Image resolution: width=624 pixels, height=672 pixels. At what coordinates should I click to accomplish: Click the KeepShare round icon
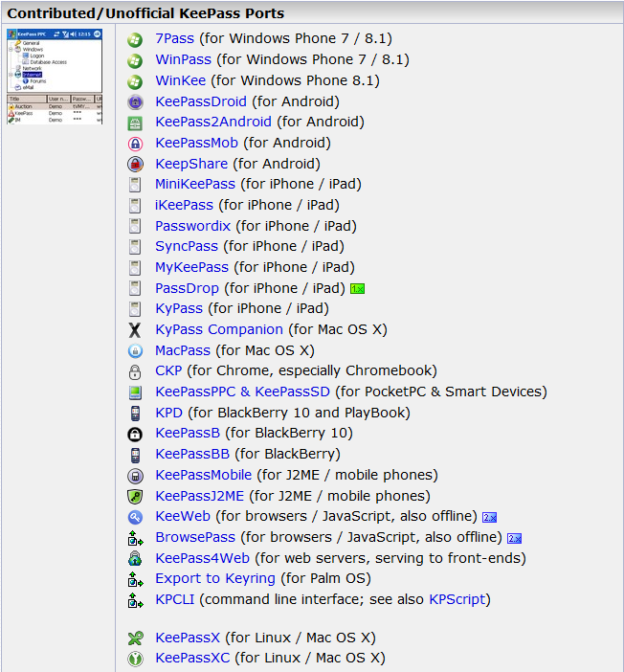point(135,164)
